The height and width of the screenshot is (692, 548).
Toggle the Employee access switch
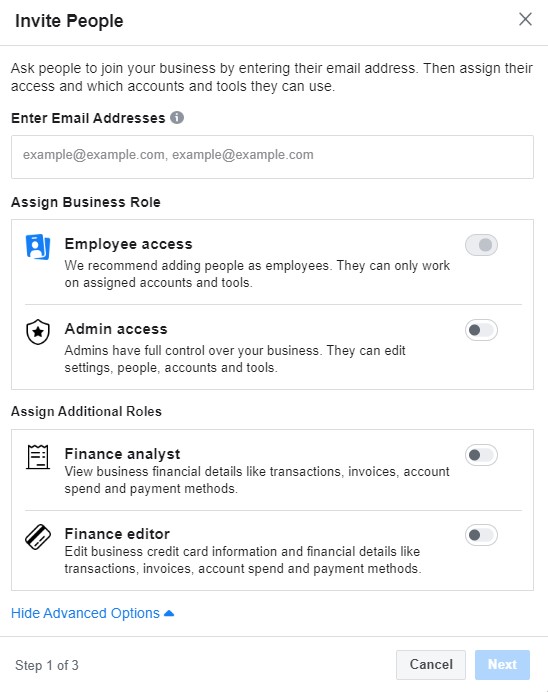(481, 245)
